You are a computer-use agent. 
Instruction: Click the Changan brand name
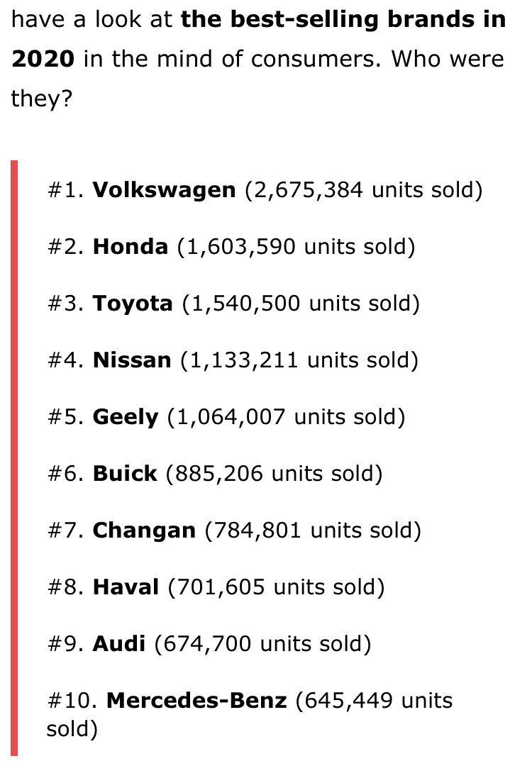click(144, 531)
